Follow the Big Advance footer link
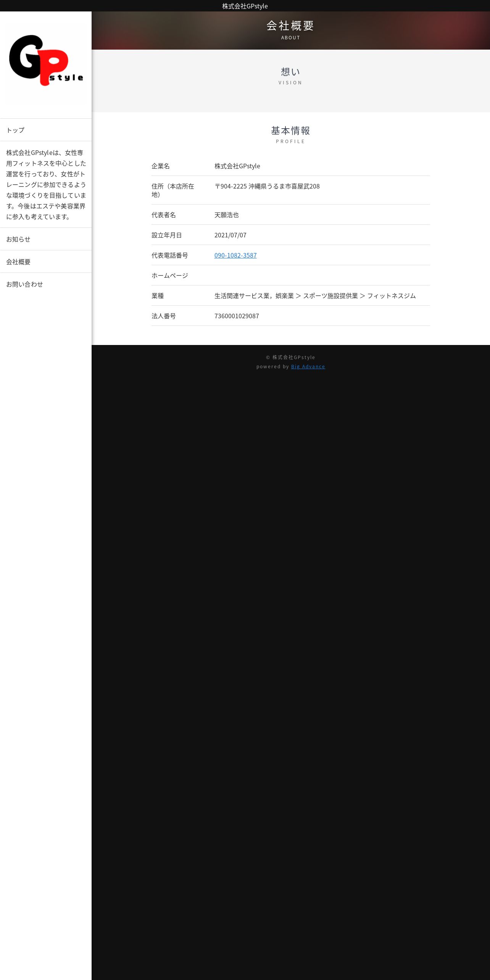 click(x=308, y=366)
